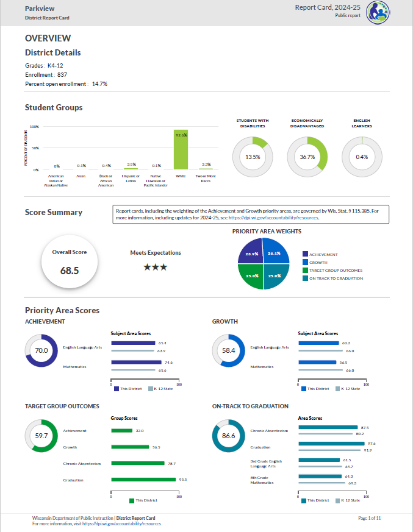
Task: Click the White student group bar at 92.6%
Action: (181, 150)
